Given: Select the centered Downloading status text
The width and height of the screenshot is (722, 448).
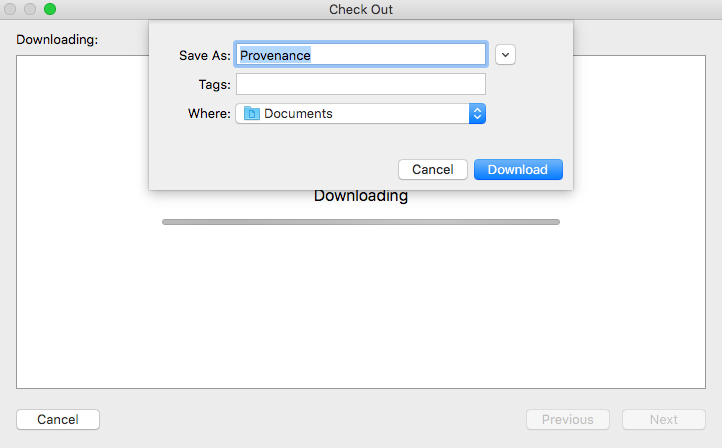Looking at the screenshot, I should click(x=360, y=196).
